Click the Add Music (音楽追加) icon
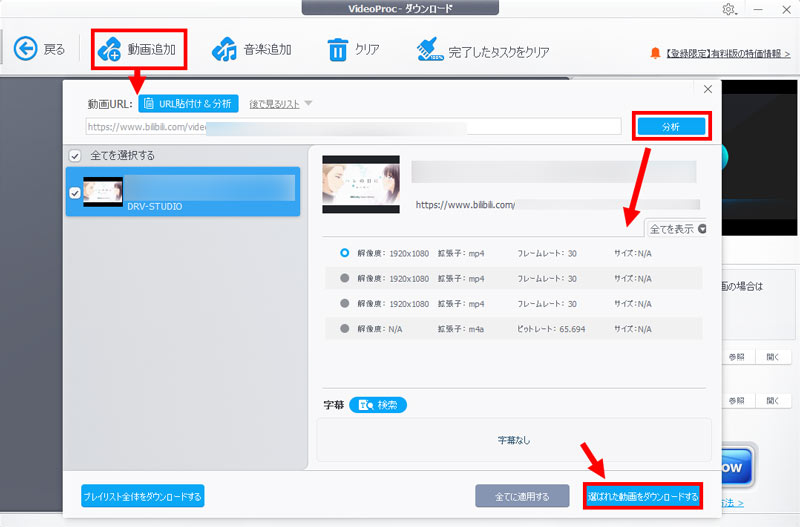The height and width of the screenshot is (527, 800). click(x=226, y=49)
